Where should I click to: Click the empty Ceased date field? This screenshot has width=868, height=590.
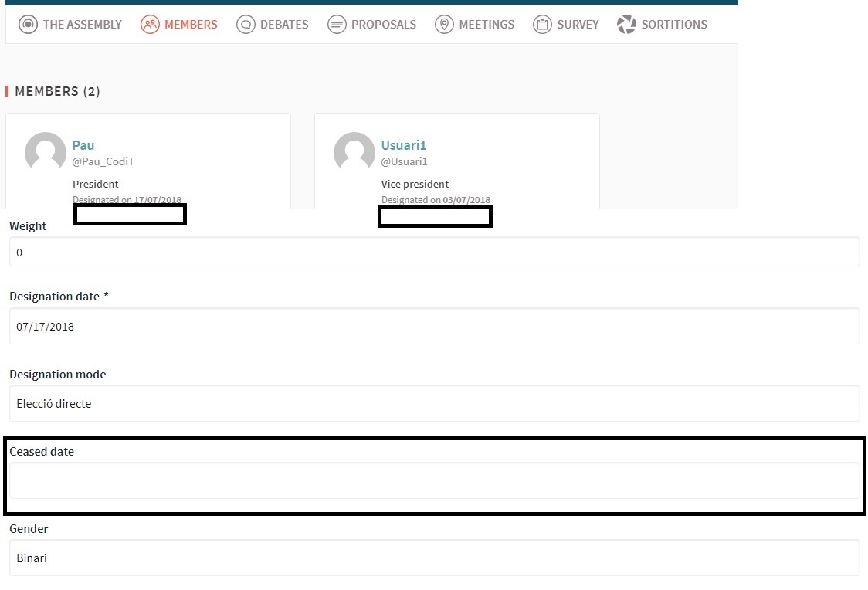pos(434,480)
